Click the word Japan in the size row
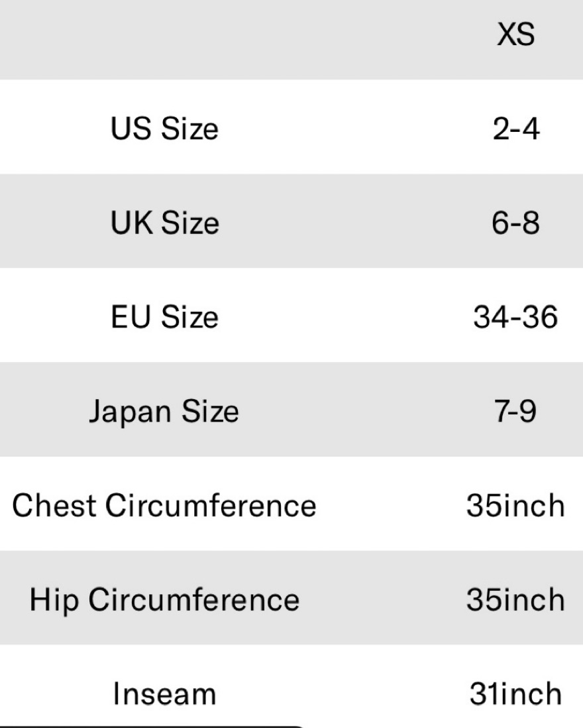Screen dimensions: 583x728 [131, 412]
